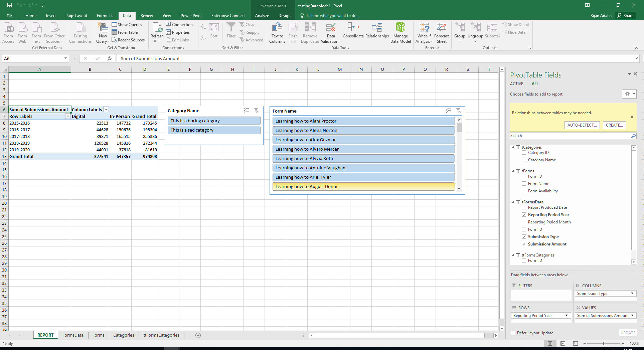
Task: Click the CREATE... relationship button
Action: point(614,125)
